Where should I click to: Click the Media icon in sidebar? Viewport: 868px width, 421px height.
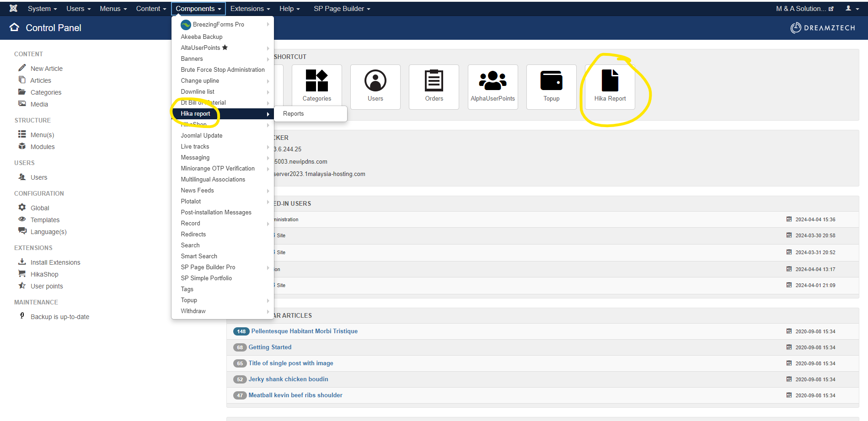(22, 104)
